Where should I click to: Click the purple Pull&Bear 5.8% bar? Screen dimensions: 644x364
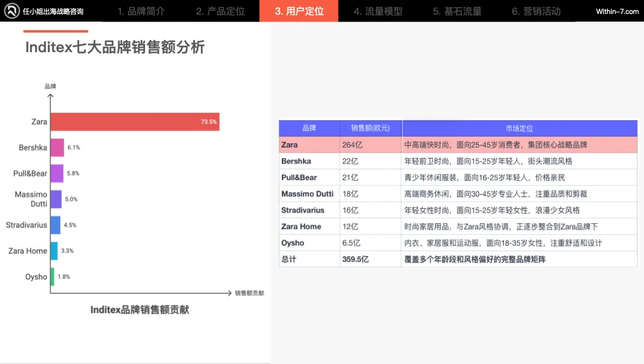coord(57,173)
